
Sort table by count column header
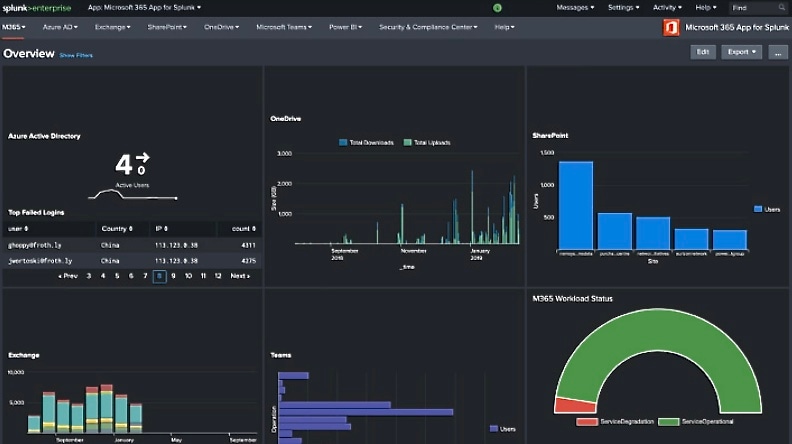pos(243,229)
